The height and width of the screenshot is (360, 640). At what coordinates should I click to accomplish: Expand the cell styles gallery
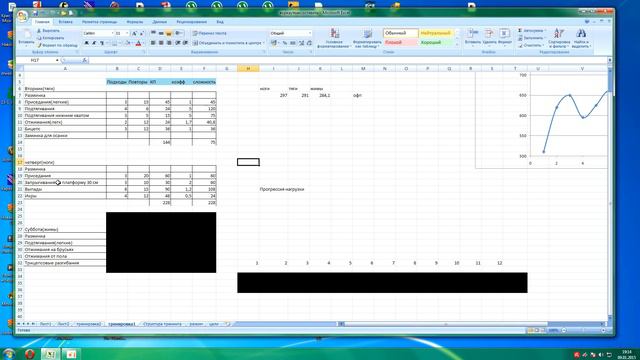(457, 44)
